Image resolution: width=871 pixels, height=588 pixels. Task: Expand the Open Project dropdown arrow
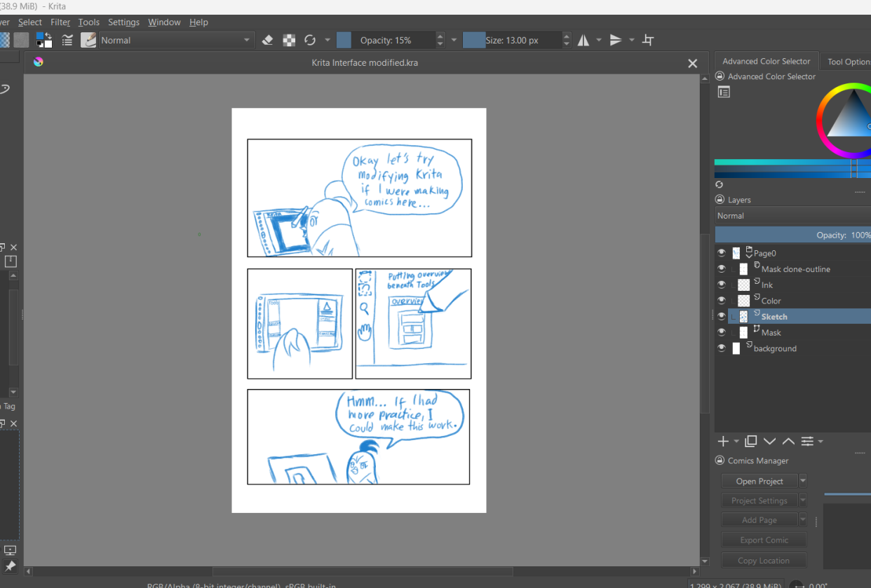click(x=803, y=481)
